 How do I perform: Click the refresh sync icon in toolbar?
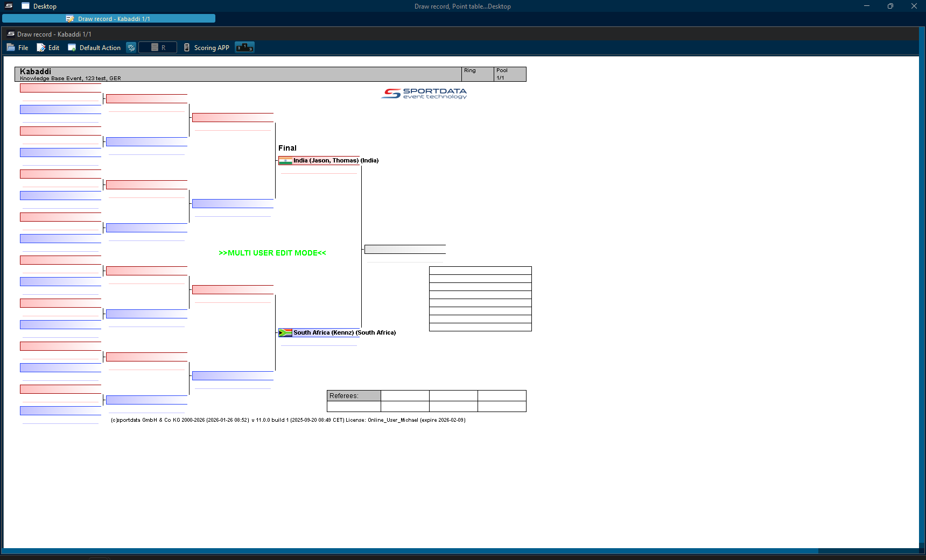[x=131, y=48]
